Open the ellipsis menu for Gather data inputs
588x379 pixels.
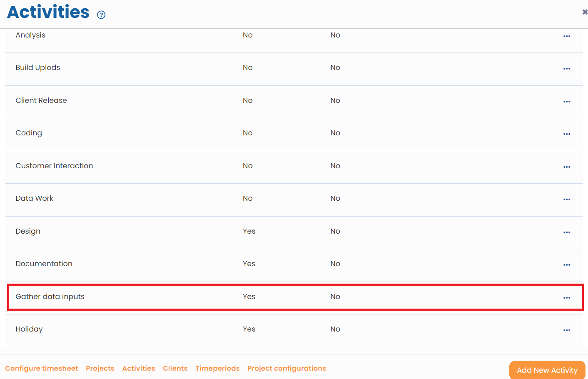pos(566,298)
